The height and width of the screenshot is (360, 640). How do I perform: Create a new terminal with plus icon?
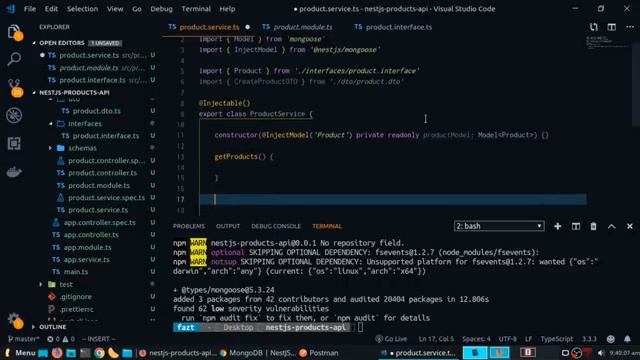tap(558, 226)
